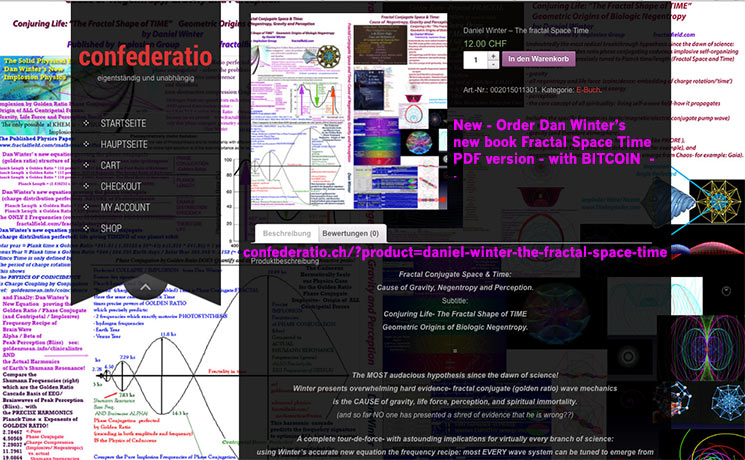Navigate to SHOP in the sidebar
This screenshot has width=745, height=460.
point(111,228)
